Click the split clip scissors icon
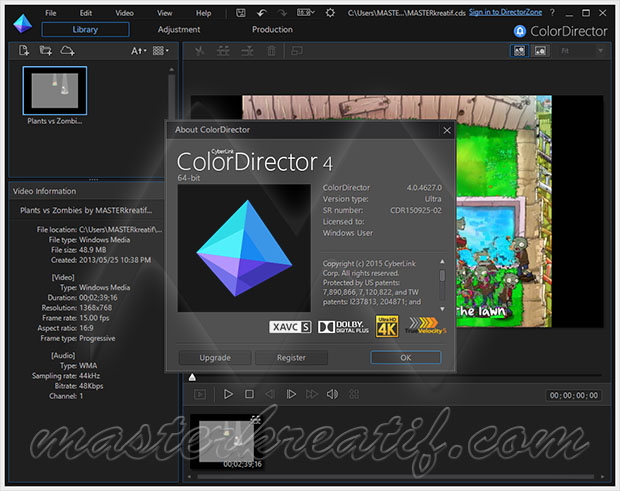The image size is (620, 491). click(x=200, y=51)
